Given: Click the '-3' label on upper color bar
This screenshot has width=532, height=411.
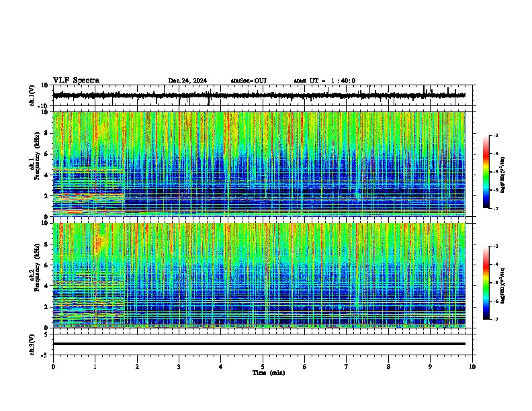Looking at the screenshot, I should 495,135.
